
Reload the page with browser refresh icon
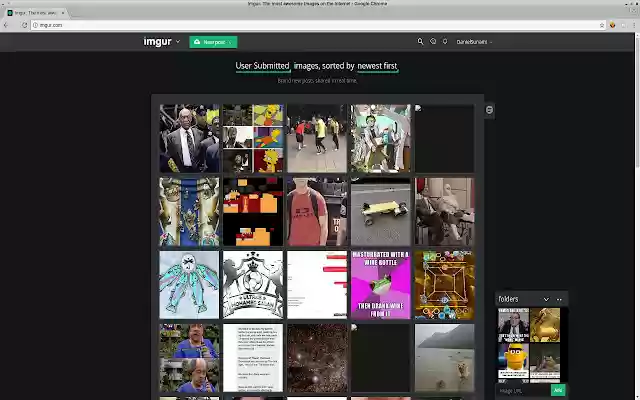[24, 25]
